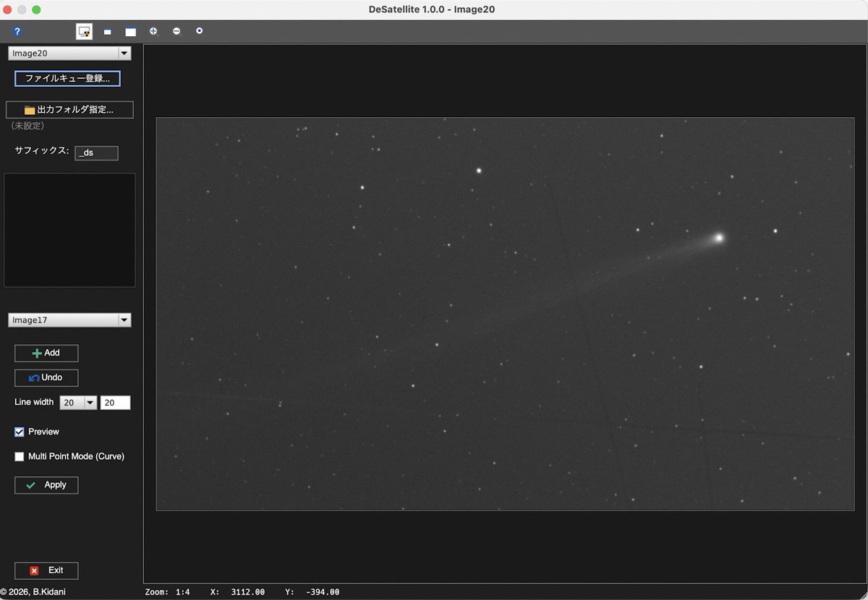This screenshot has width=868, height=600.
Task: Click the Zoom: 1:4 status text
Action: [x=168, y=592]
